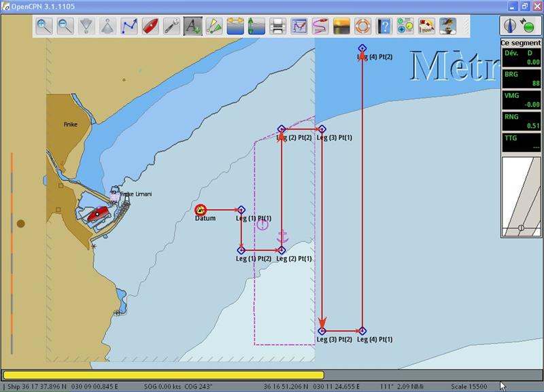Select the Datum waypoint marker
Viewport: 544px width, 392px height.
[201, 211]
